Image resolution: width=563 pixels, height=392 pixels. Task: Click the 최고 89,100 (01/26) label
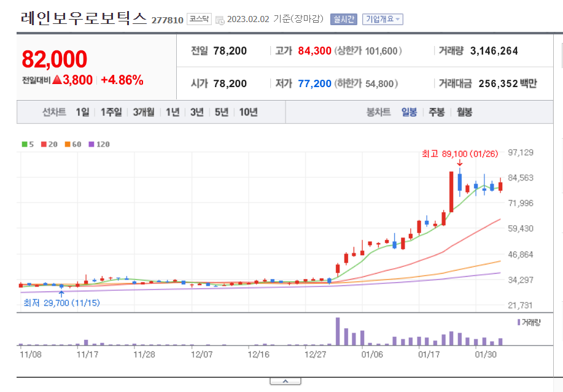(x=460, y=154)
